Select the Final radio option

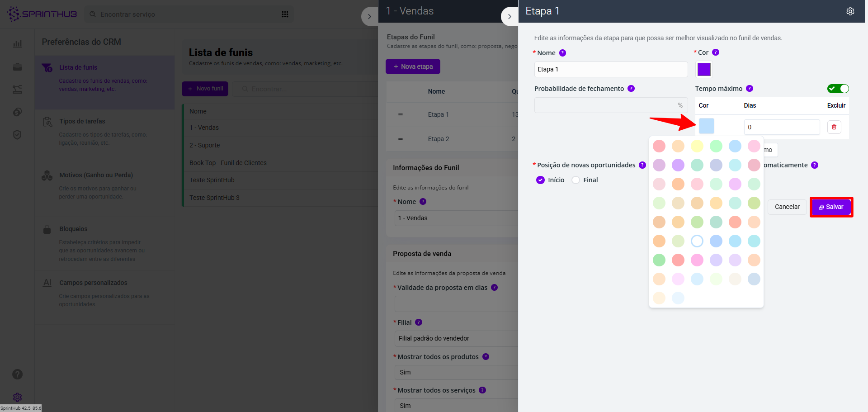(x=576, y=180)
